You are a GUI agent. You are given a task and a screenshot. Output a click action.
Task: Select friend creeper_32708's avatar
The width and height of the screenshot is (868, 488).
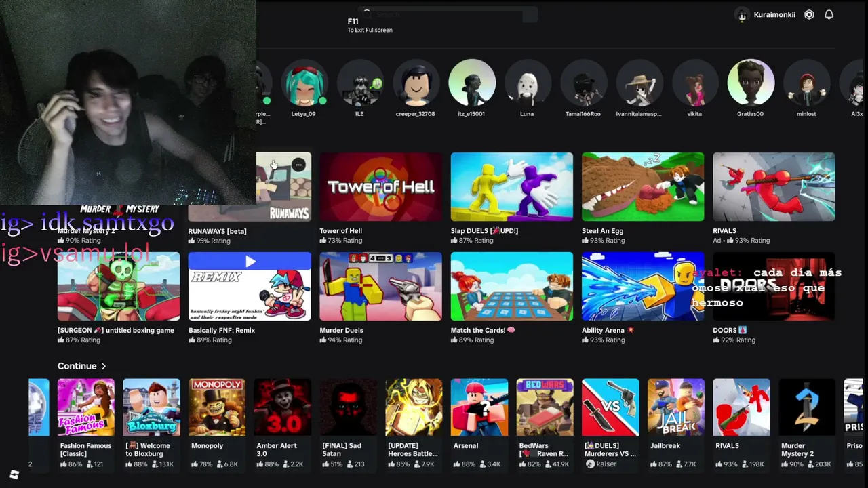coord(416,83)
